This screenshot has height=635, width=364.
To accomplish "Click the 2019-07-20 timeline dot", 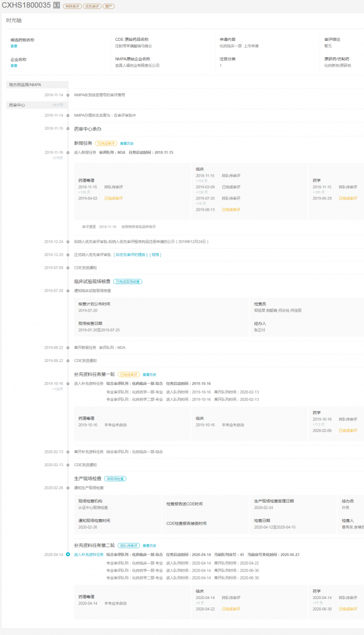I will coord(68,291).
